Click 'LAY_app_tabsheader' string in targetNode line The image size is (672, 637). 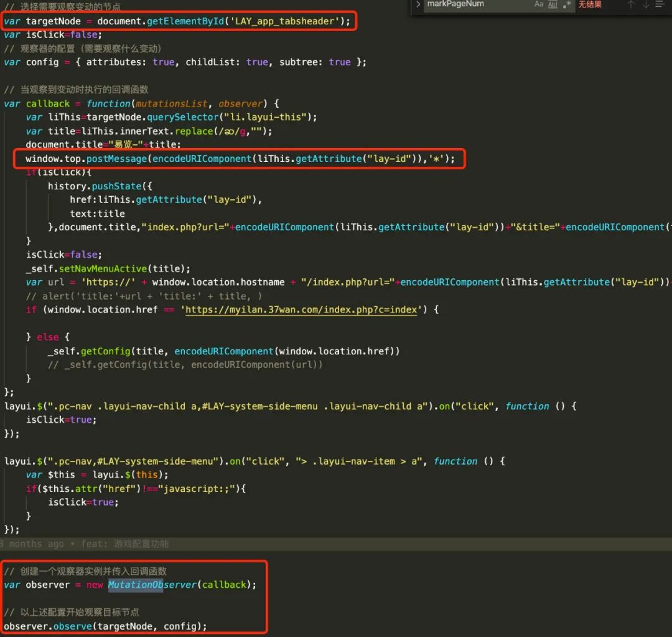(285, 21)
